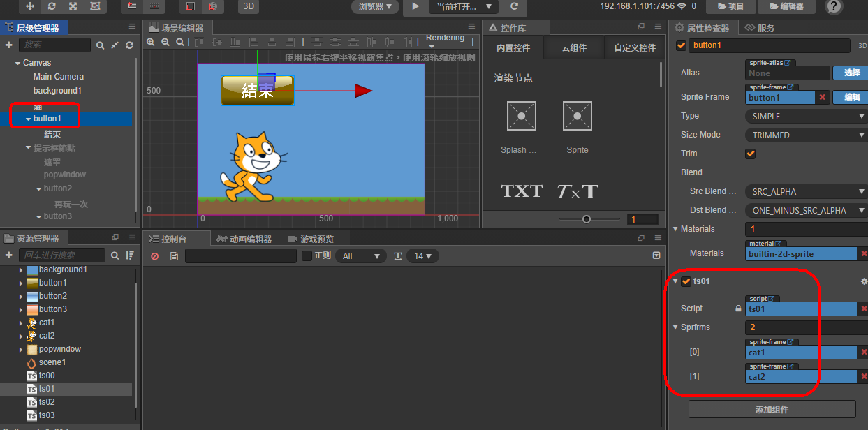868x430 pixels.
Task: Switch to the 动画编辑器 tab
Action: pos(244,239)
